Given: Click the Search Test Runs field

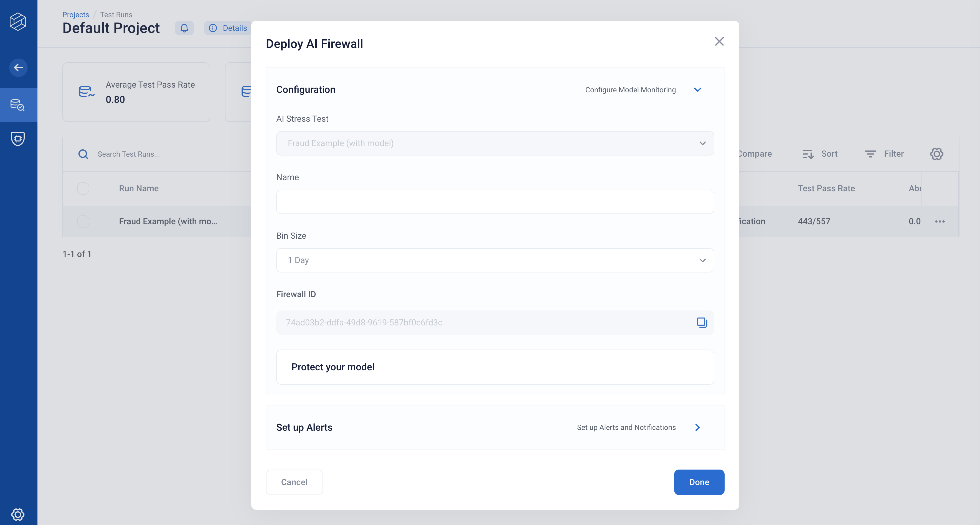Looking at the screenshot, I should [129, 154].
